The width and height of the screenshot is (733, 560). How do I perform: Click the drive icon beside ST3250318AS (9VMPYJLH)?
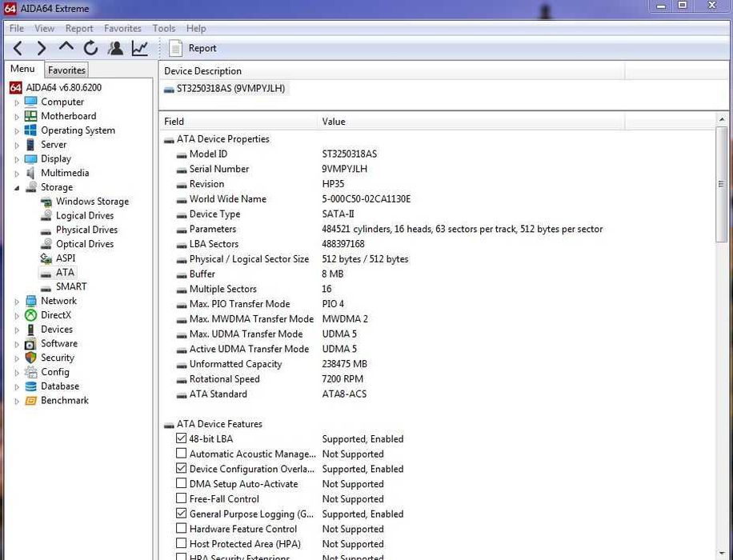click(x=169, y=89)
